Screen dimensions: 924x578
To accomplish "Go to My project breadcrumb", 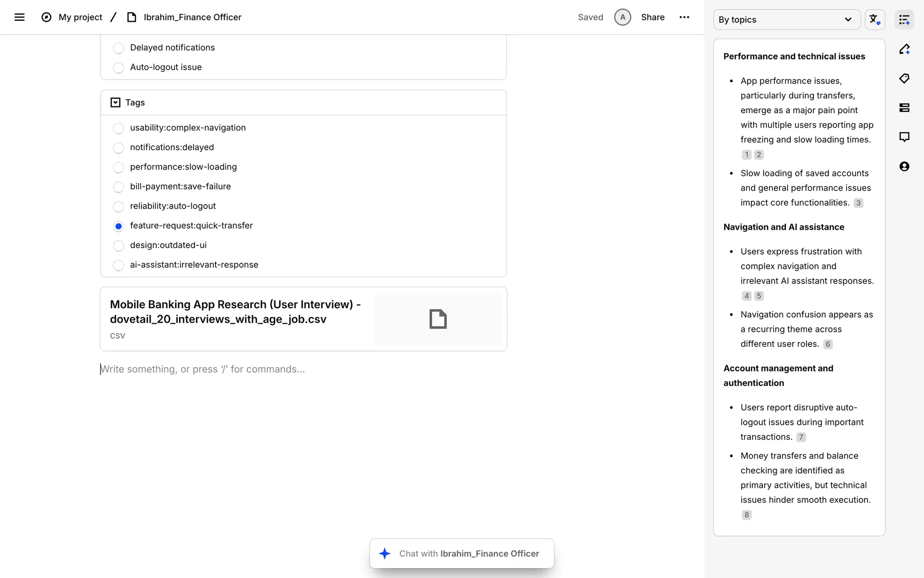I will 80,17.
